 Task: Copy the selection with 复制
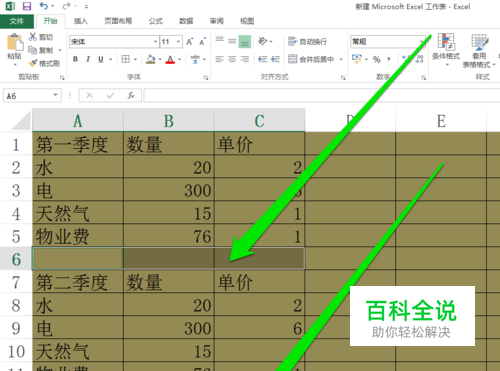pos(41,50)
